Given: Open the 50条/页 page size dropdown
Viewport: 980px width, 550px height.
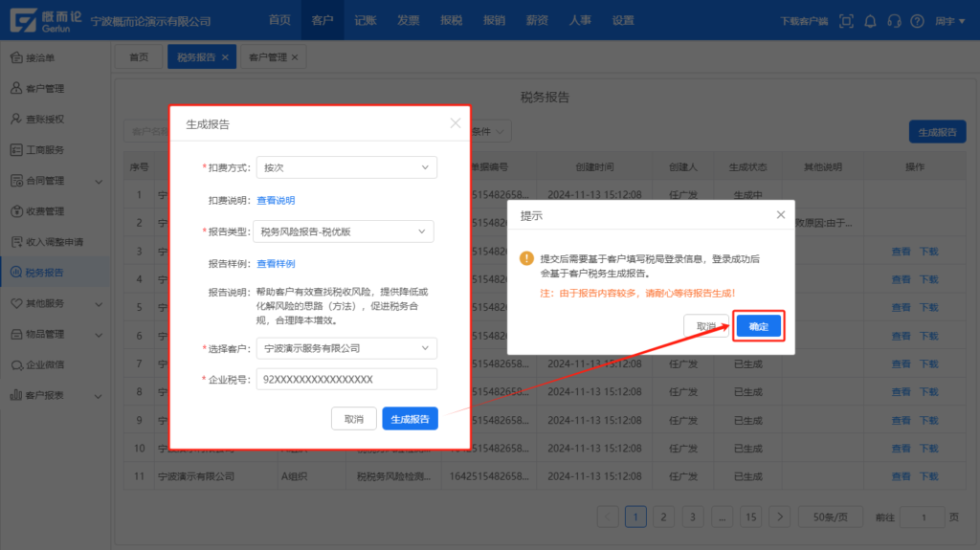Looking at the screenshot, I should pos(830,517).
